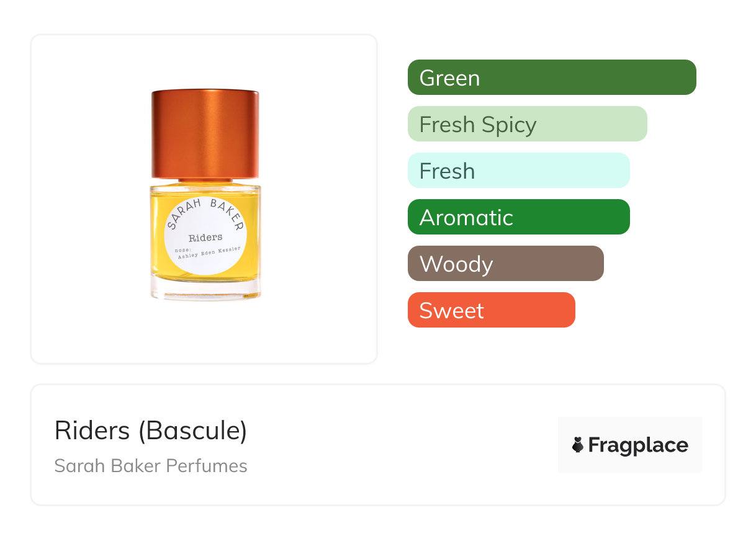
Task: Choose the Aromatic accord bar
Action: (x=519, y=217)
